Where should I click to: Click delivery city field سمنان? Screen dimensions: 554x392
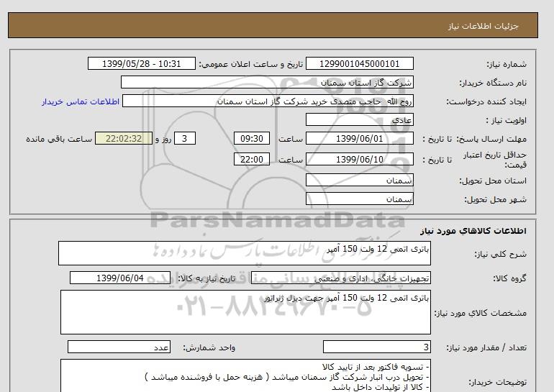tap(359, 199)
